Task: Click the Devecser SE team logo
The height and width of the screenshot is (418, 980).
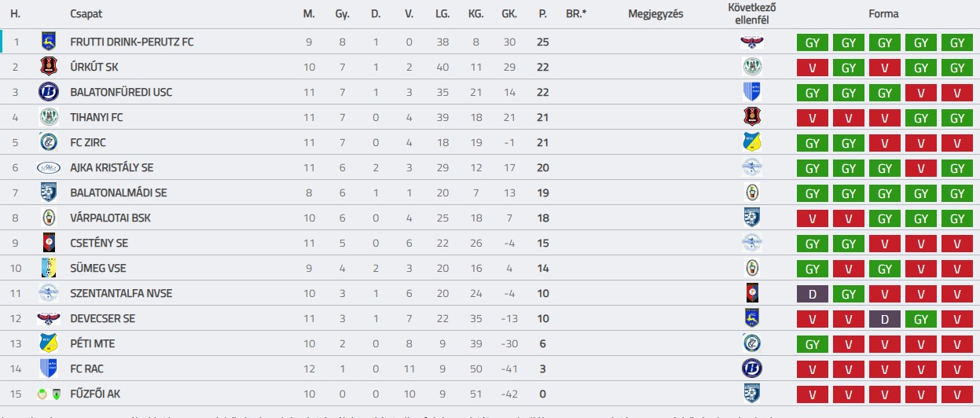Action: pyautogui.click(x=49, y=318)
